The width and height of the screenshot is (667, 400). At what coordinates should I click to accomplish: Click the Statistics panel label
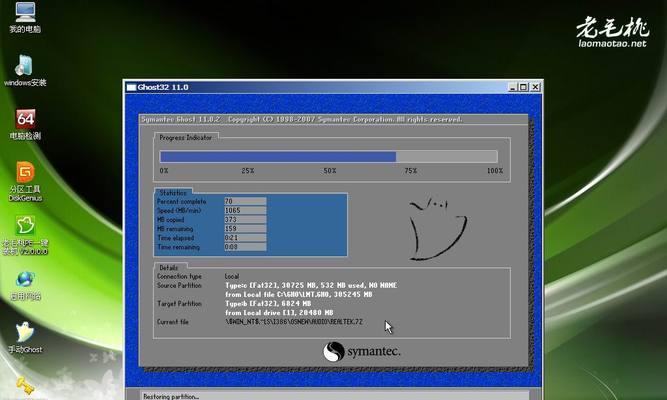pyautogui.click(x=173, y=193)
